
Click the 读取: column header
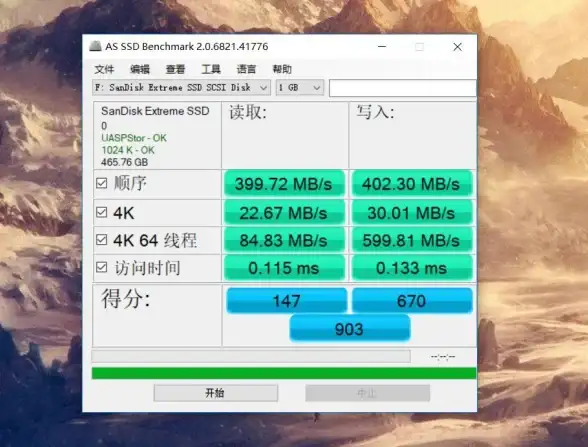pos(248,112)
